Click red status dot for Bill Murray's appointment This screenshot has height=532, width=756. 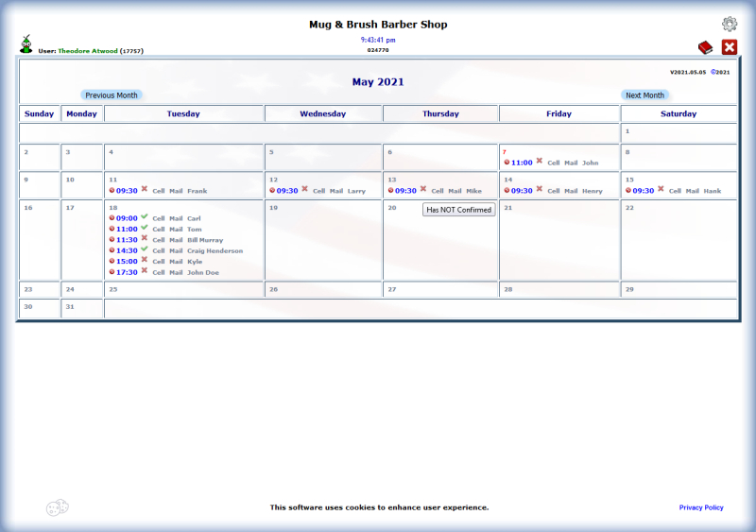[x=112, y=240]
